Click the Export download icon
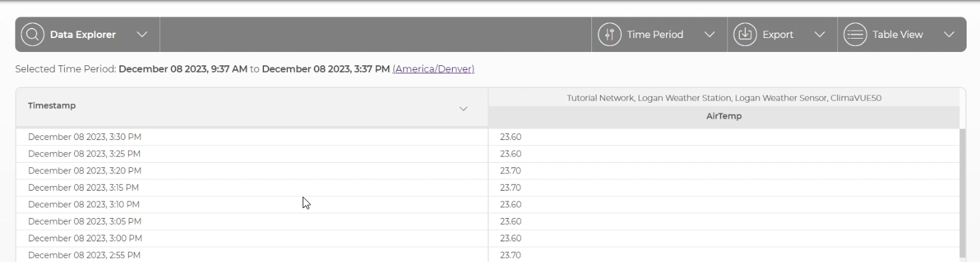 point(745,35)
